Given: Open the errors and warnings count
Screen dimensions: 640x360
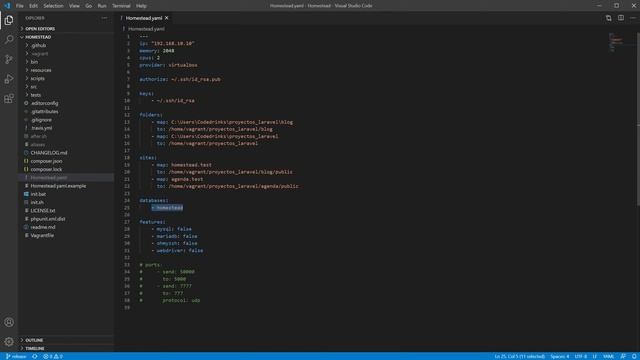Looking at the screenshot, I should [53, 356].
